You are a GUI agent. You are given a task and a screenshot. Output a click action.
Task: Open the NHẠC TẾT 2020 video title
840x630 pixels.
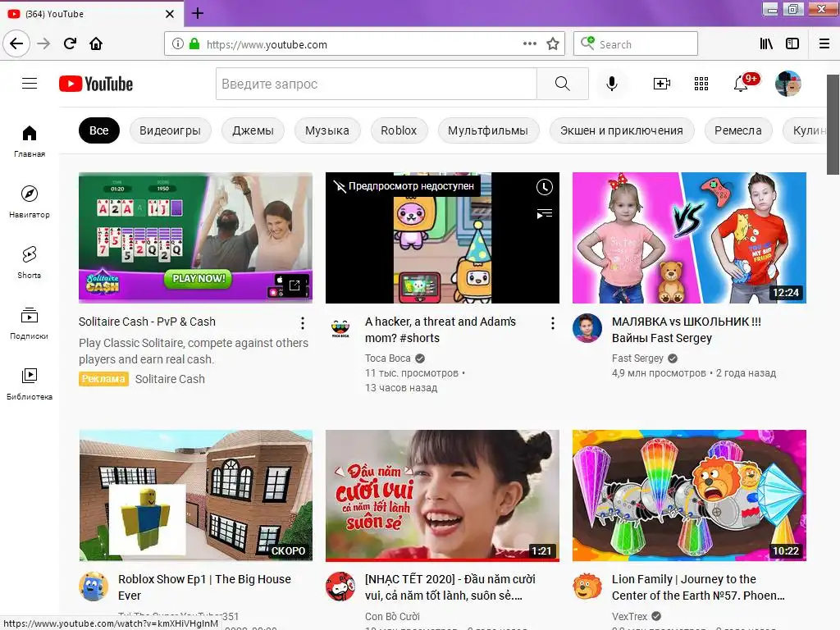click(x=450, y=587)
